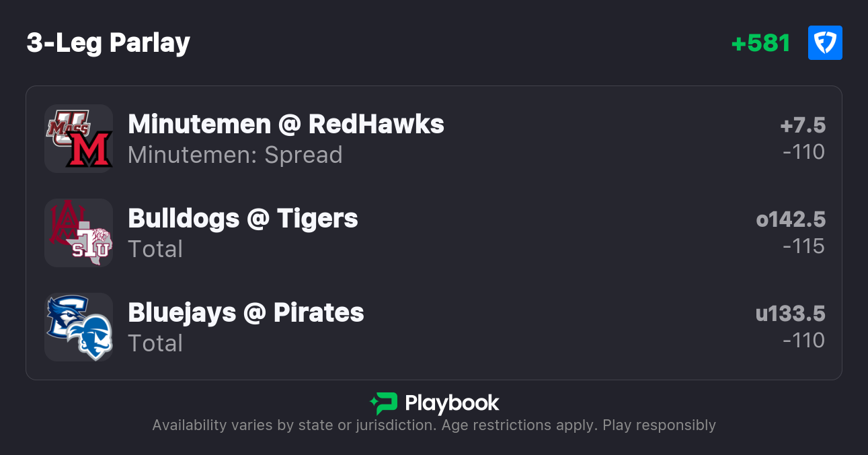
Task: Click the Total label under Bulldogs @ Tigers
Action: 155,249
